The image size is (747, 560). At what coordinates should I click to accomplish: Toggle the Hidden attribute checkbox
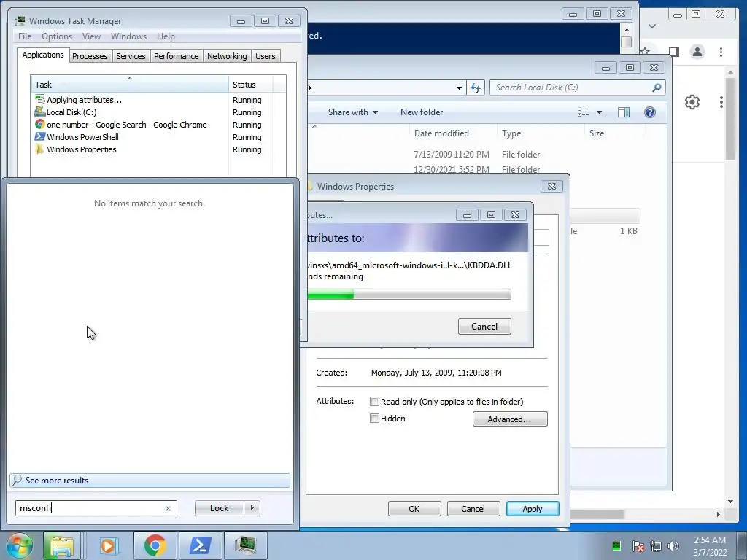click(374, 419)
